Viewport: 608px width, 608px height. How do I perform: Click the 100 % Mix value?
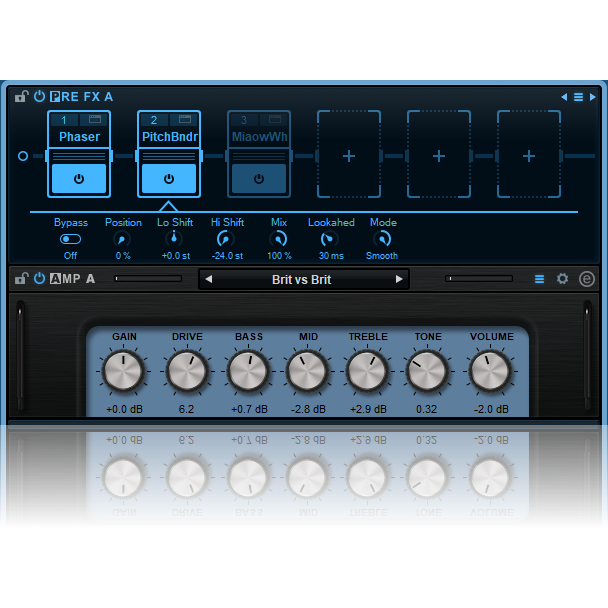coord(279,256)
